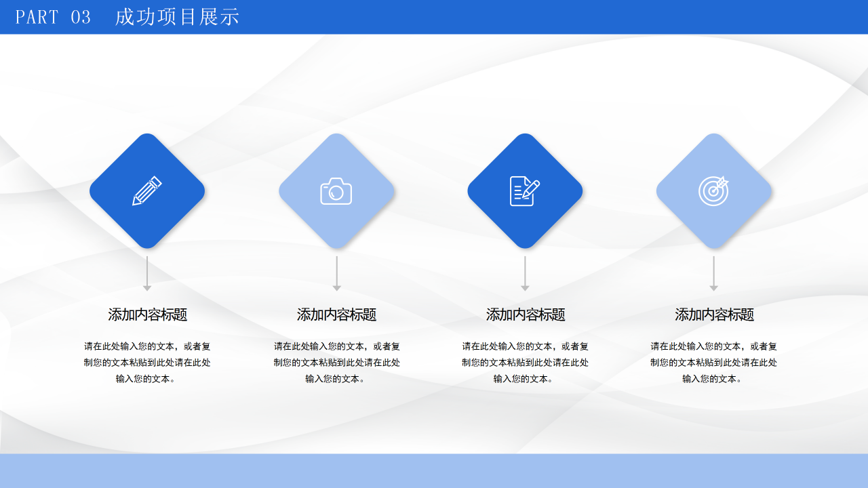This screenshot has width=868, height=488.
Task: Select the target icon in the fourth diamond
Action: tap(713, 191)
